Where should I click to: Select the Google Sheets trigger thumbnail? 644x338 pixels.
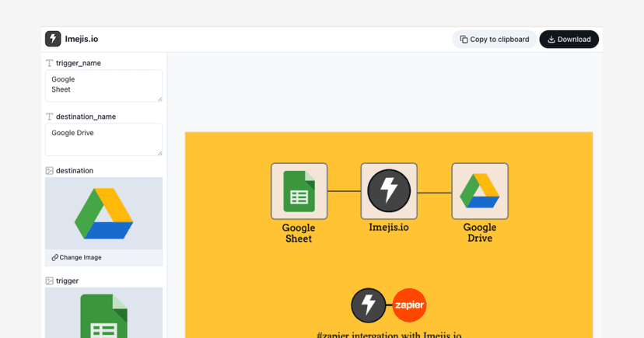click(x=103, y=313)
